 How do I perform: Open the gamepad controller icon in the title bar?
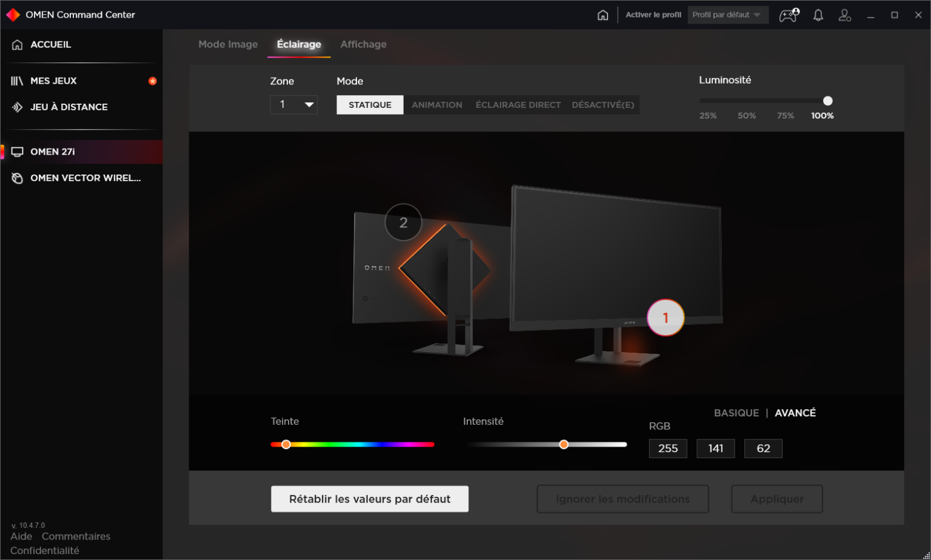pos(789,15)
